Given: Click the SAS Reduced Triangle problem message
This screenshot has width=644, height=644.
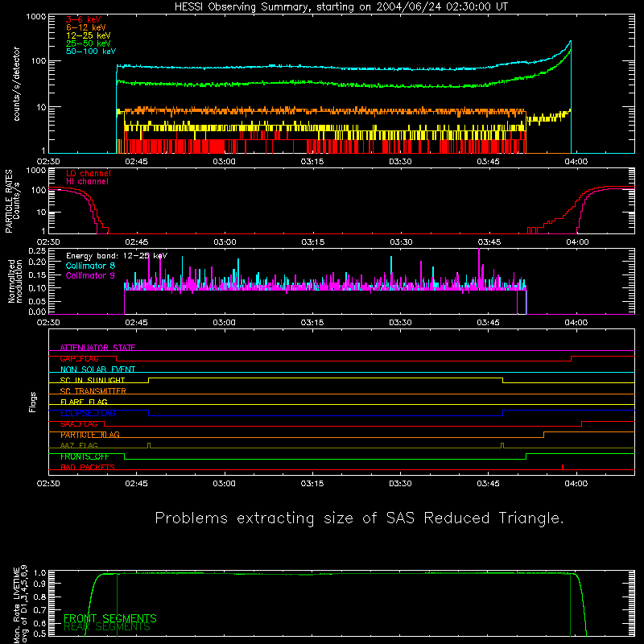Looking at the screenshot, I should tap(359, 518).
